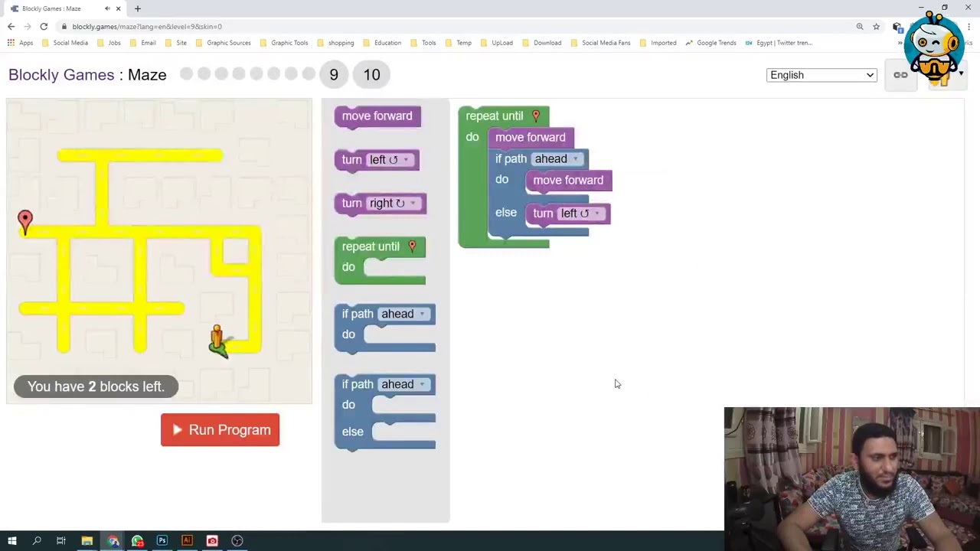
Task: Open the Graphic Tools bookmark folder
Action: coord(284,43)
